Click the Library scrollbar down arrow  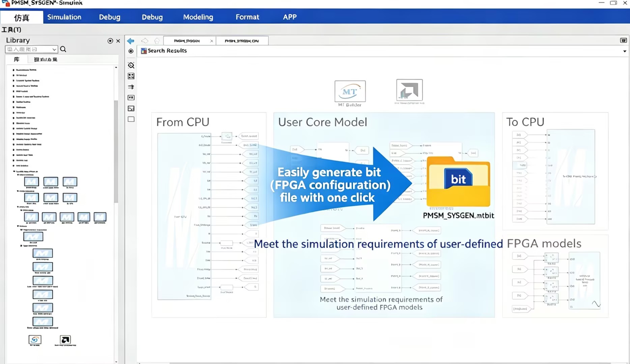tap(116, 361)
